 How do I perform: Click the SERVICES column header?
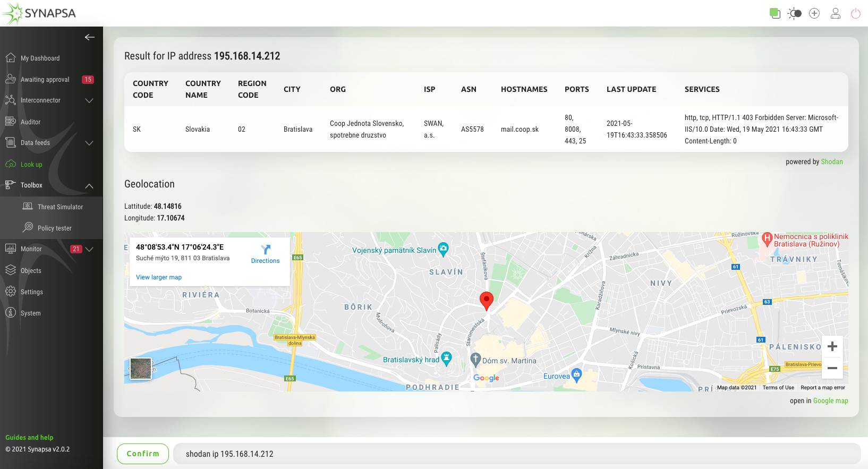(x=702, y=89)
